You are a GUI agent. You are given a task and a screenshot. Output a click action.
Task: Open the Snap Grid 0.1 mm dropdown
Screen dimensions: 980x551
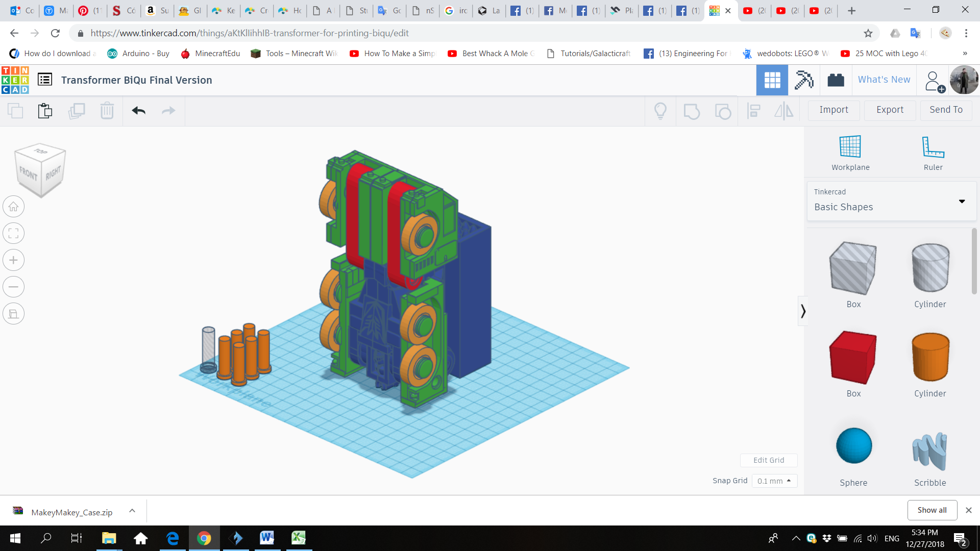coord(774,481)
